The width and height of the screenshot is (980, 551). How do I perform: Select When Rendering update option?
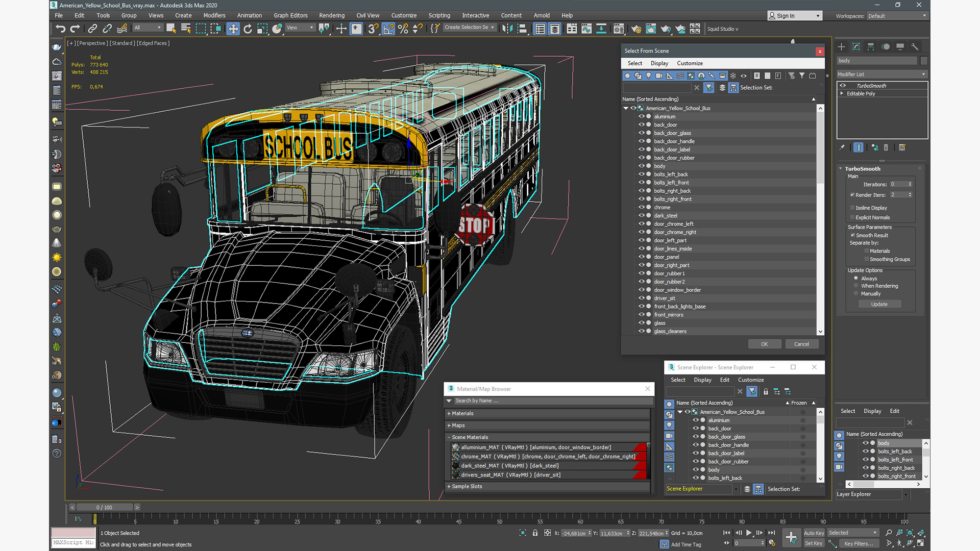click(x=856, y=286)
